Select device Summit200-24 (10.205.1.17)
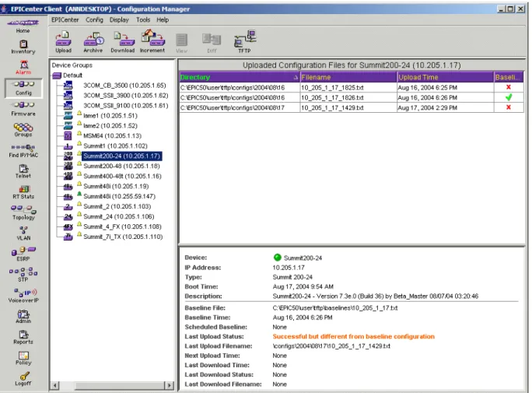The image size is (532, 393). pyautogui.click(x=122, y=156)
